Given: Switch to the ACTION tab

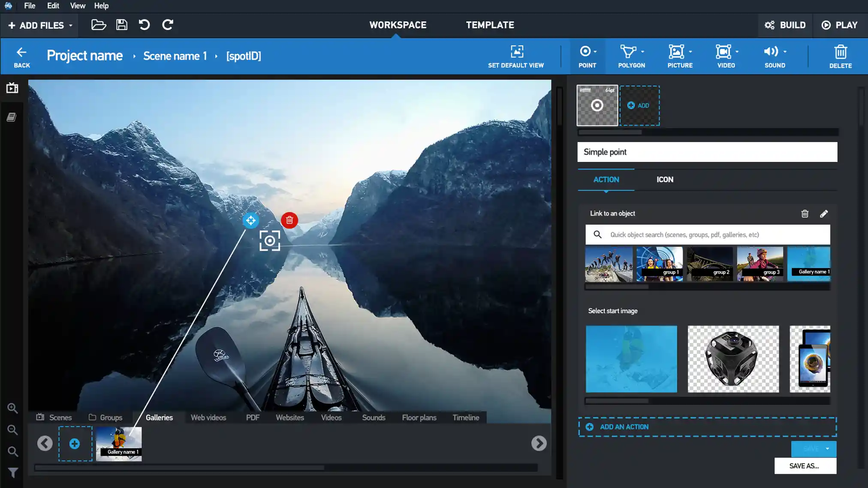Looking at the screenshot, I should (x=606, y=180).
